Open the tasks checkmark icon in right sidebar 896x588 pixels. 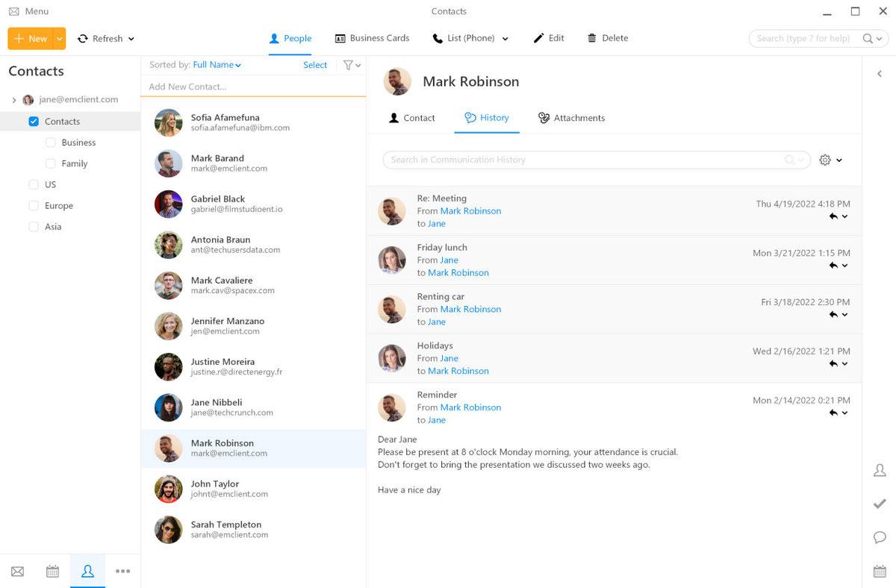[x=880, y=504]
